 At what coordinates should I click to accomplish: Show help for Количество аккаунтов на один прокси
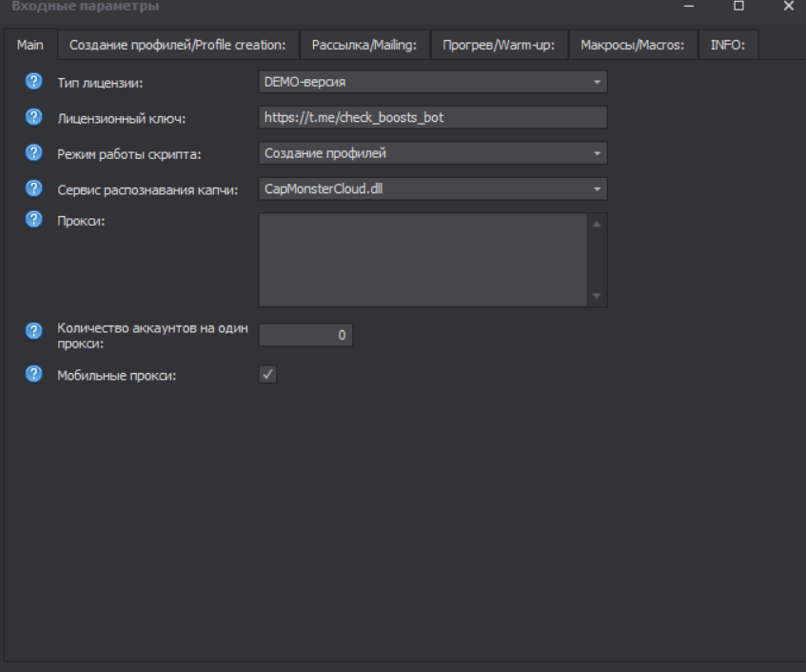34,331
